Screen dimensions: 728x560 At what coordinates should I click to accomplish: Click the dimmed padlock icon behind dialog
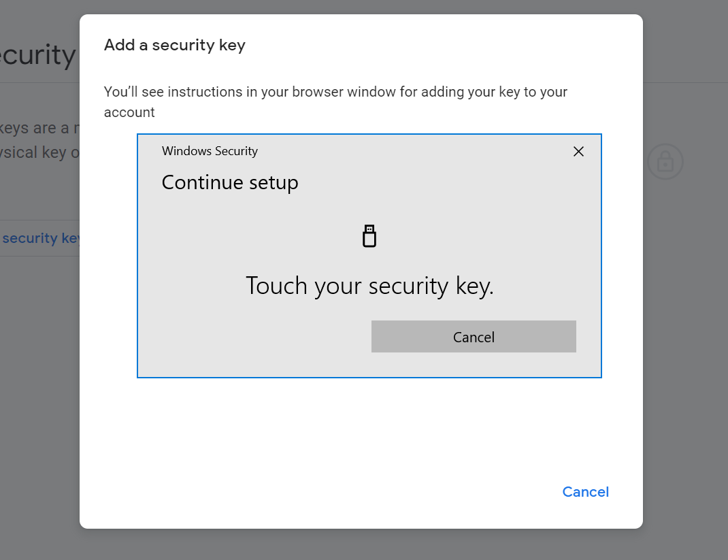pos(665,161)
